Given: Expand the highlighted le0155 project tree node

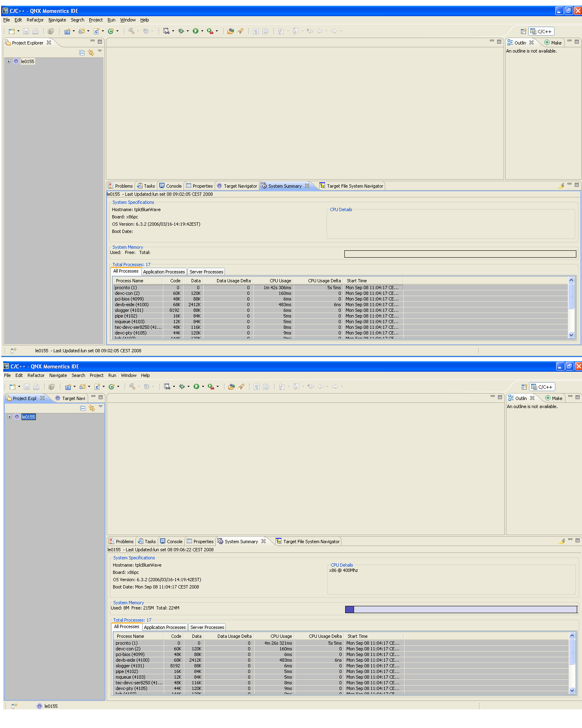Looking at the screenshot, I should (x=9, y=417).
